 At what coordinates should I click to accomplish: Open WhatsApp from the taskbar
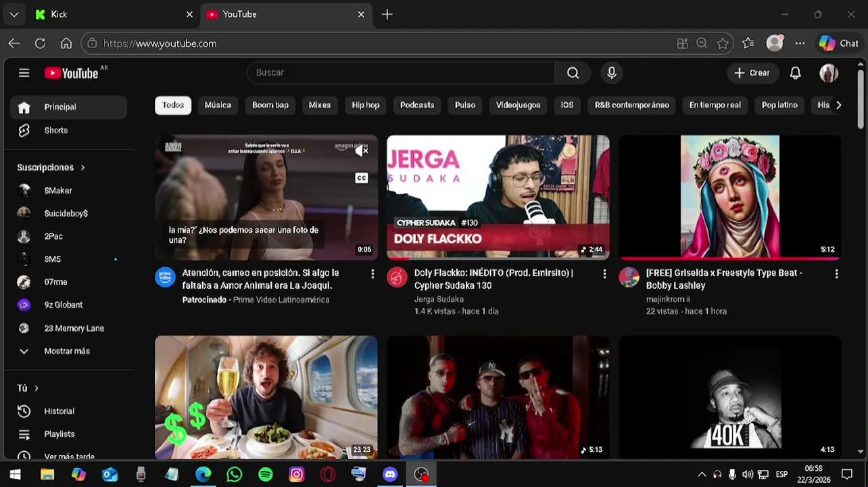tap(235, 475)
